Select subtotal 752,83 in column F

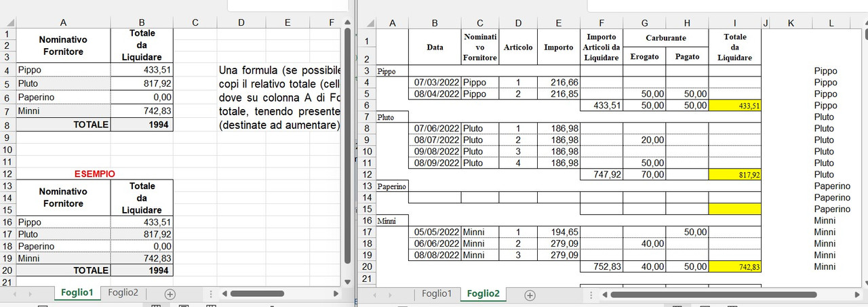601,266
